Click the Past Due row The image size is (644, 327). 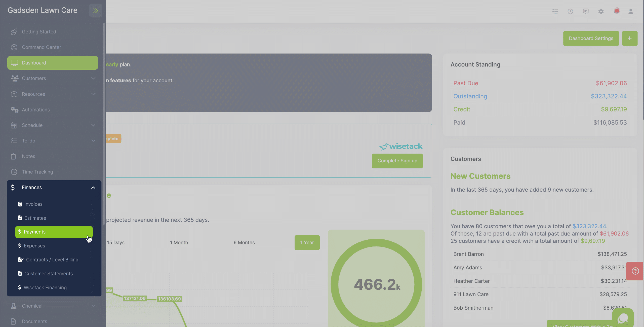[540, 83]
